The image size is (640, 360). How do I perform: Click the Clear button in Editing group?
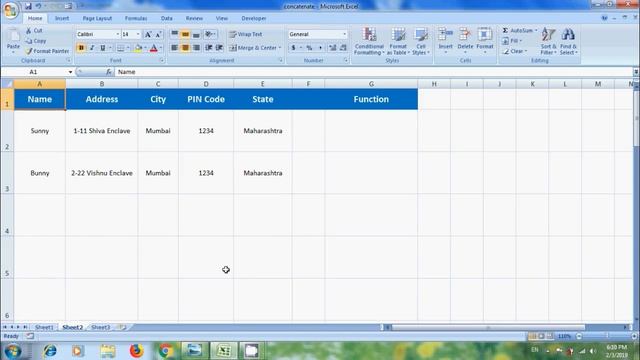coord(515,51)
